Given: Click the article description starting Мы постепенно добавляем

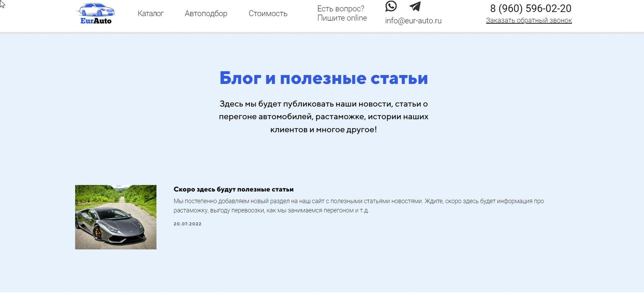Looking at the screenshot, I should pyautogui.click(x=359, y=206).
